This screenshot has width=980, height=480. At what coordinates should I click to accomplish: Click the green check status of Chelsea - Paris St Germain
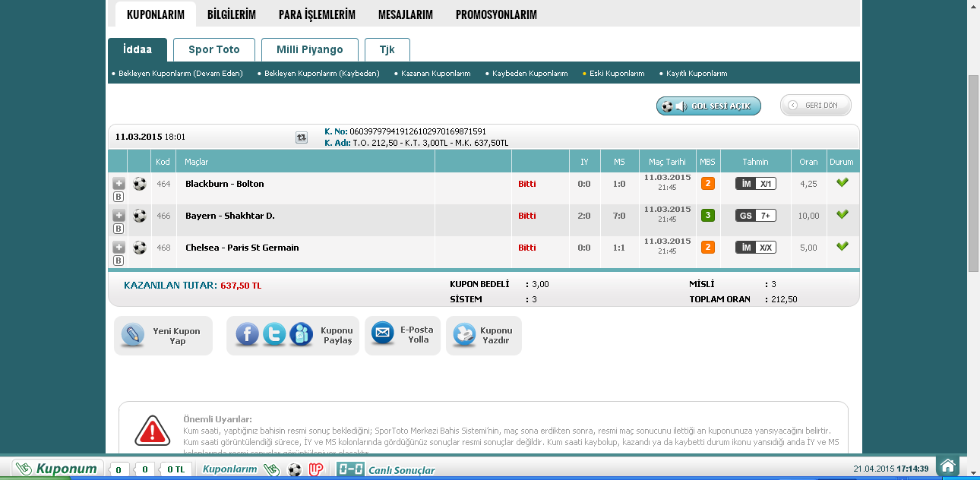(842, 246)
